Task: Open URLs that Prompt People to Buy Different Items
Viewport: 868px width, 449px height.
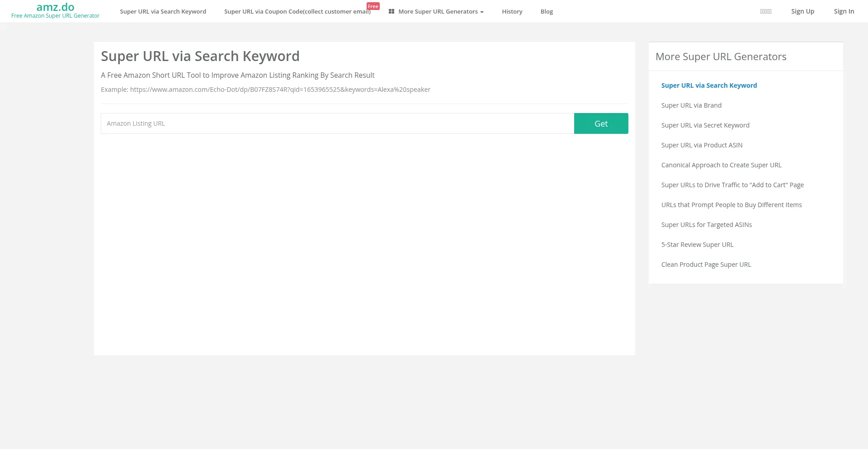Action: [x=731, y=205]
